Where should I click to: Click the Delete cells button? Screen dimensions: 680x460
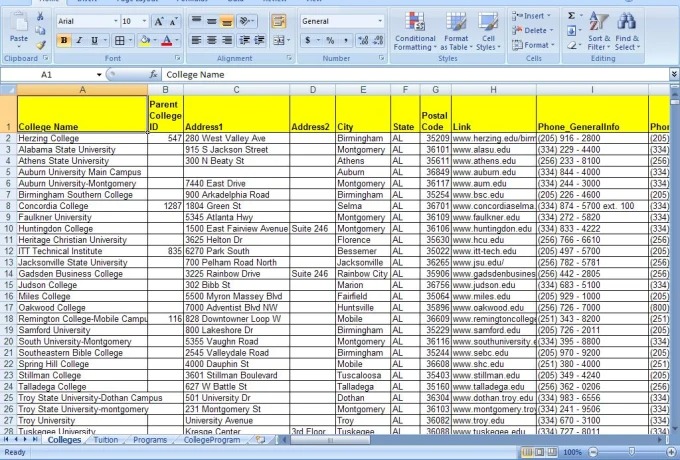point(531,30)
